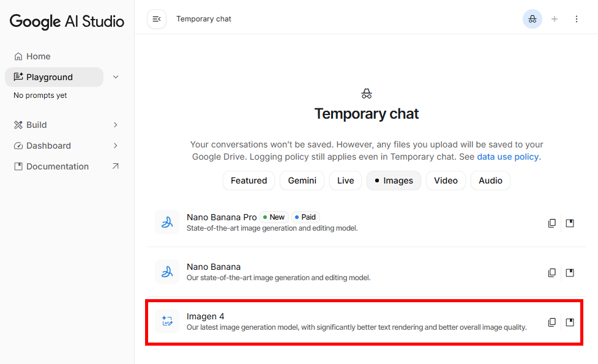Click the incognito icon above Temporary chat heading

(x=367, y=94)
